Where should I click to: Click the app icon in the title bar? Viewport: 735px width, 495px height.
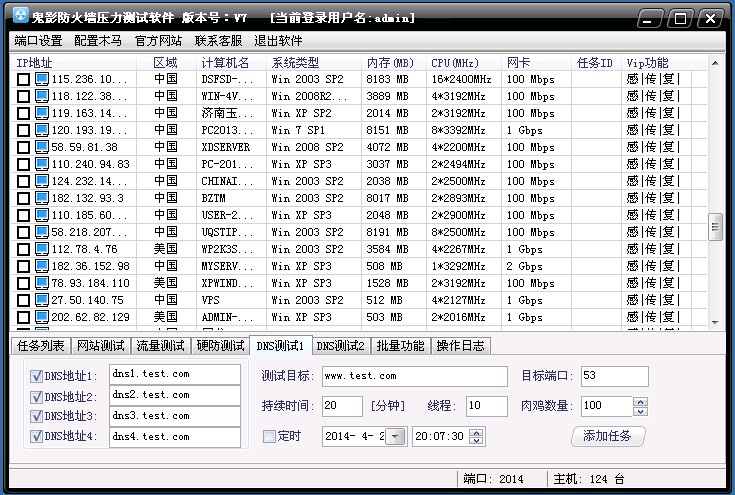[18, 18]
